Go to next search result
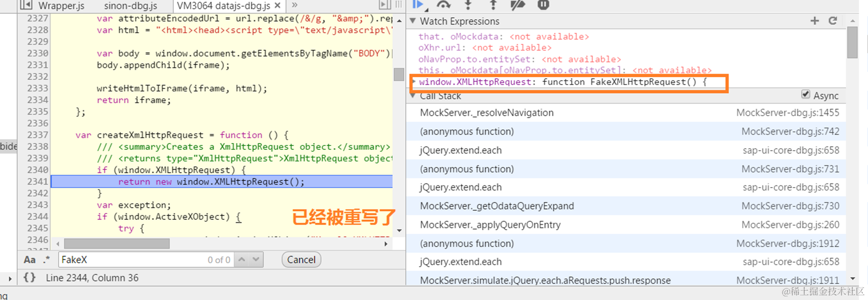This screenshot has width=868, height=300. click(x=256, y=260)
